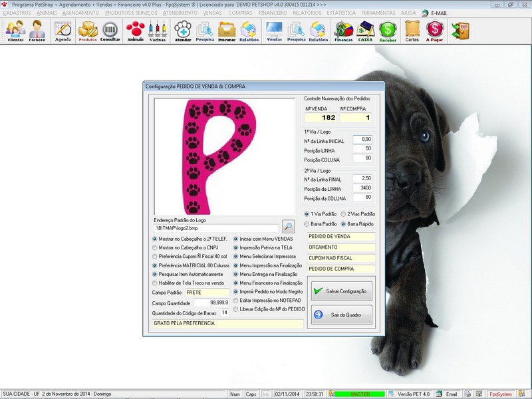Click the Salvar Configuração button
Viewport: 532px width, 399px height.
tap(342, 293)
